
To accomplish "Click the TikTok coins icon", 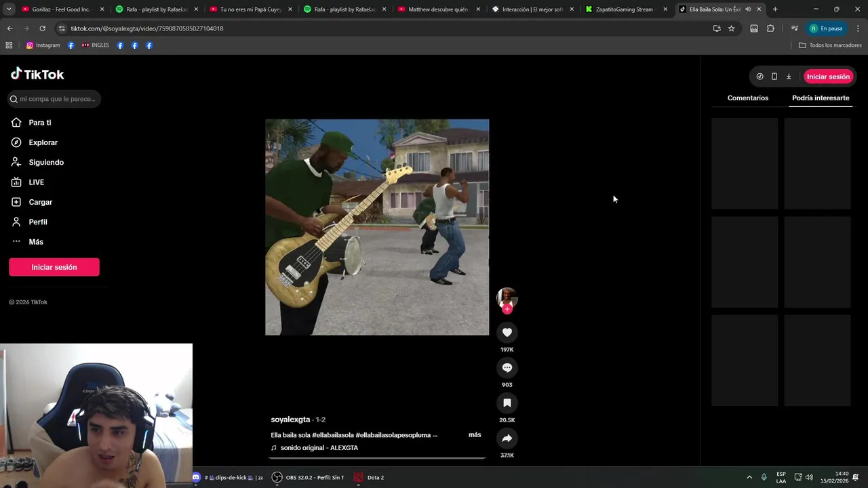I will click(x=759, y=77).
